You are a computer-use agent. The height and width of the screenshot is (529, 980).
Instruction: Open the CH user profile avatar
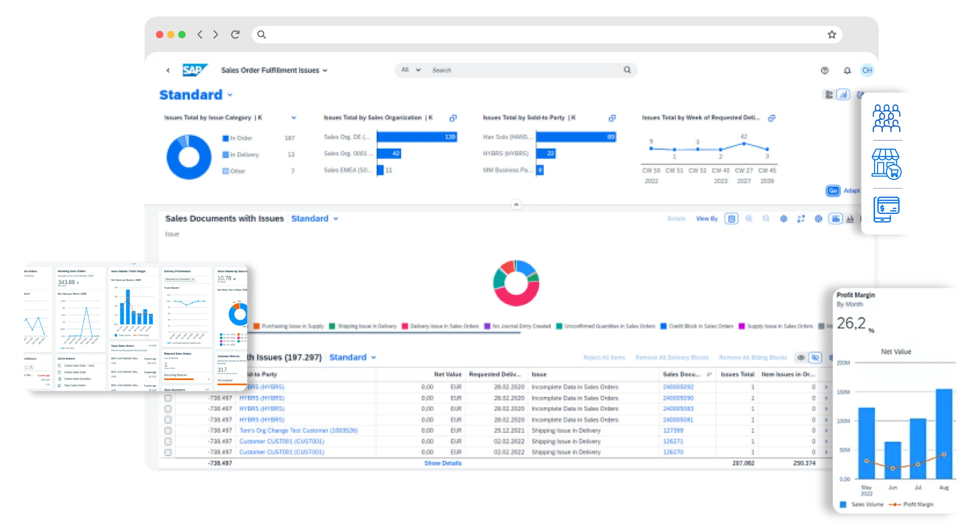tap(867, 70)
